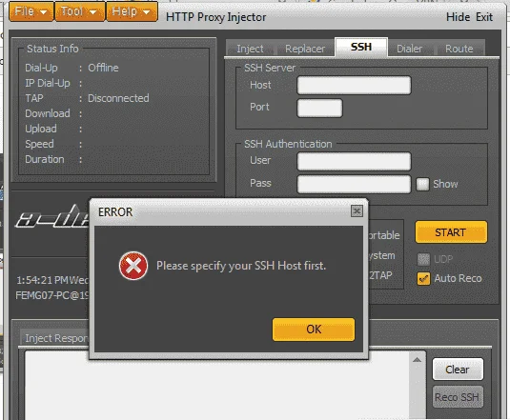This screenshot has width=510, height=420.
Task: Click the START button
Action: point(451,232)
